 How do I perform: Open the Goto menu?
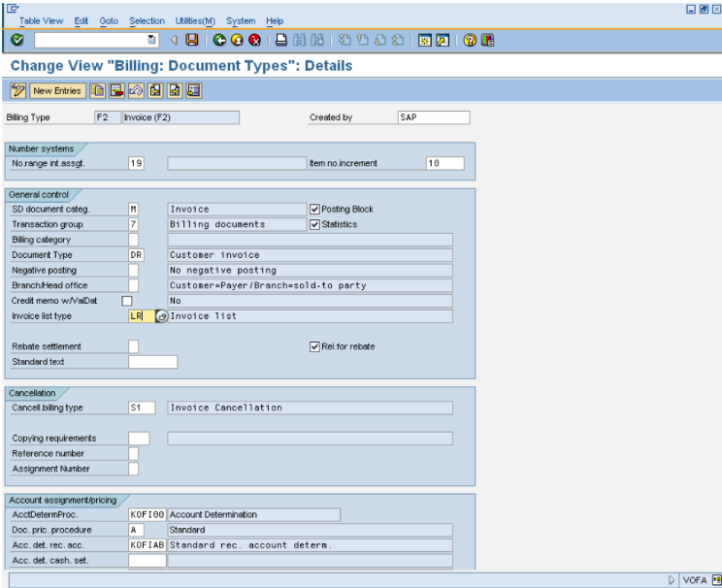tap(109, 20)
